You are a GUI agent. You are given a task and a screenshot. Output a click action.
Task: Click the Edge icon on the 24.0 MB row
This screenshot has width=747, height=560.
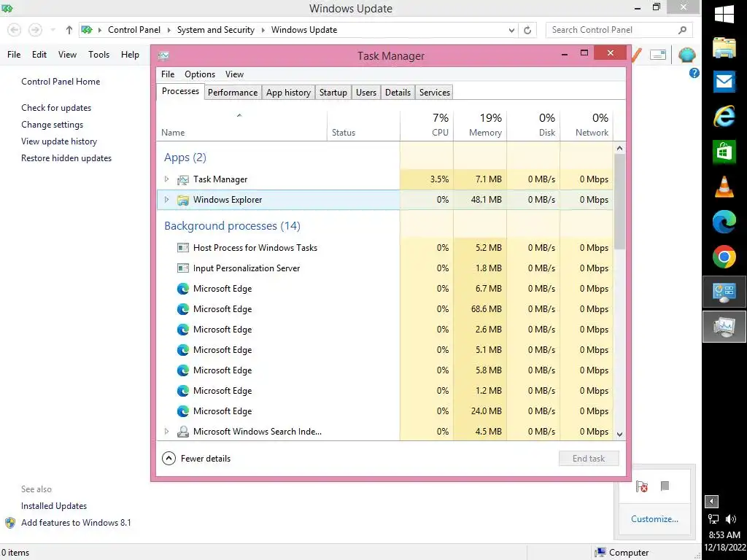point(183,411)
